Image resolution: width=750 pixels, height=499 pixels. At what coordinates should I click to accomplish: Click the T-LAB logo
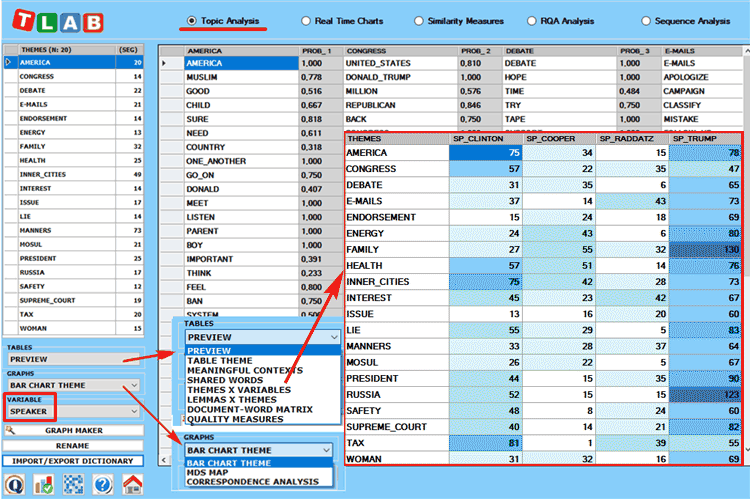pyautogui.click(x=58, y=22)
